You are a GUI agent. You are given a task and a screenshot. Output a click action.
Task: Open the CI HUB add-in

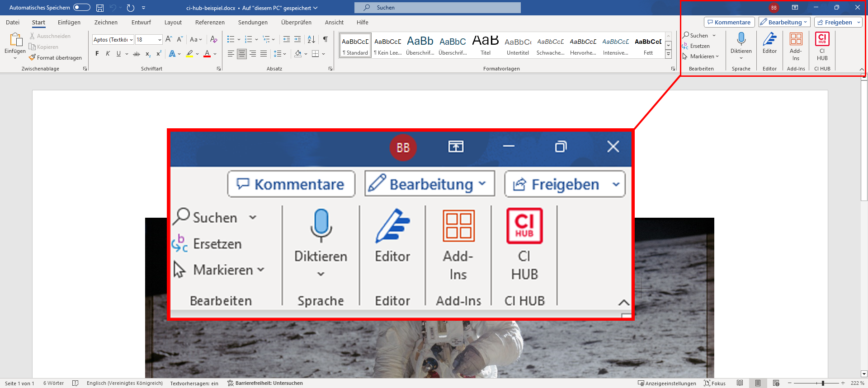(x=822, y=47)
